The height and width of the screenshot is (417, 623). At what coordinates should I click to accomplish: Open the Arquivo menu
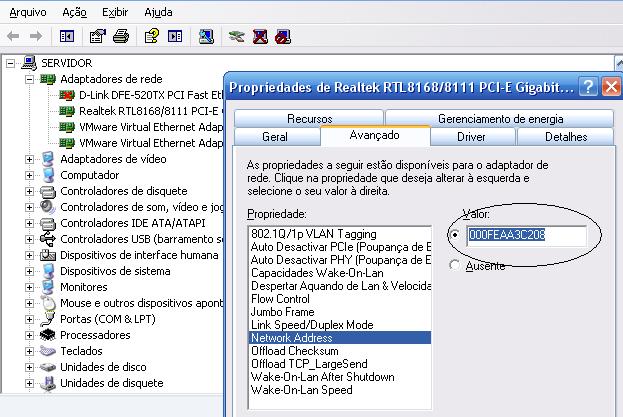pos(28,12)
